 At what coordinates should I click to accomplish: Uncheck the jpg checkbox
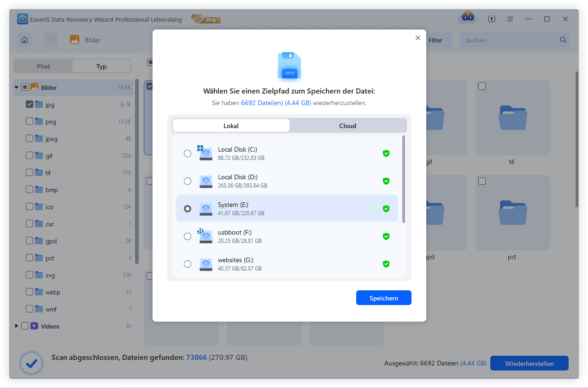29,104
